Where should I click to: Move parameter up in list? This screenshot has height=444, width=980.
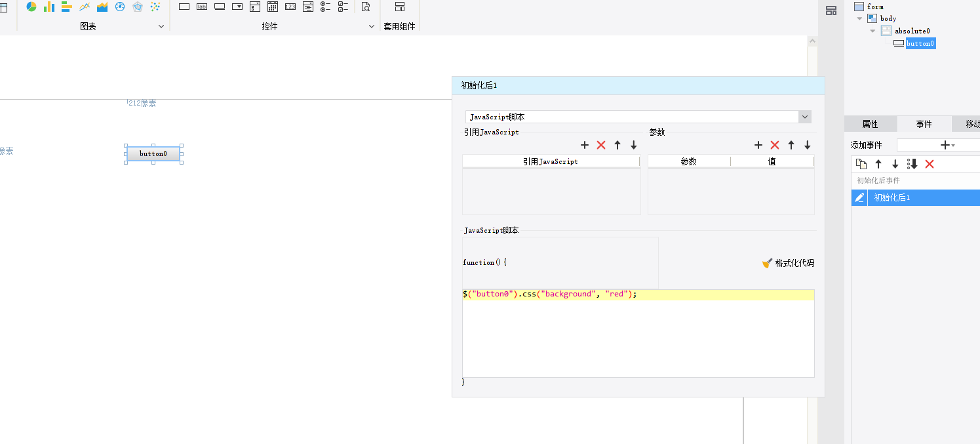pyautogui.click(x=791, y=145)
